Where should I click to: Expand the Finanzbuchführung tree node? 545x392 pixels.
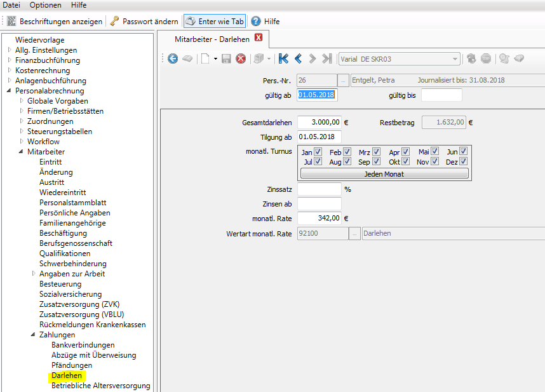[x=10, y=60]
